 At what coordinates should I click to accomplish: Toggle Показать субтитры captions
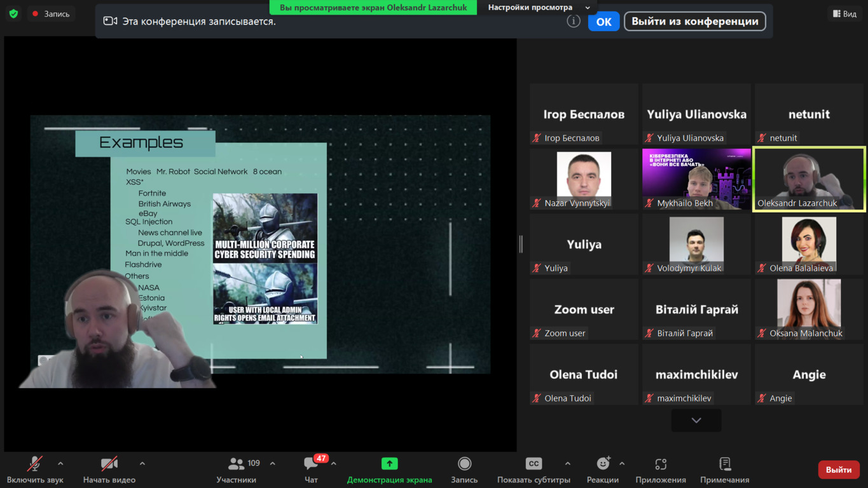click(534, 470)
